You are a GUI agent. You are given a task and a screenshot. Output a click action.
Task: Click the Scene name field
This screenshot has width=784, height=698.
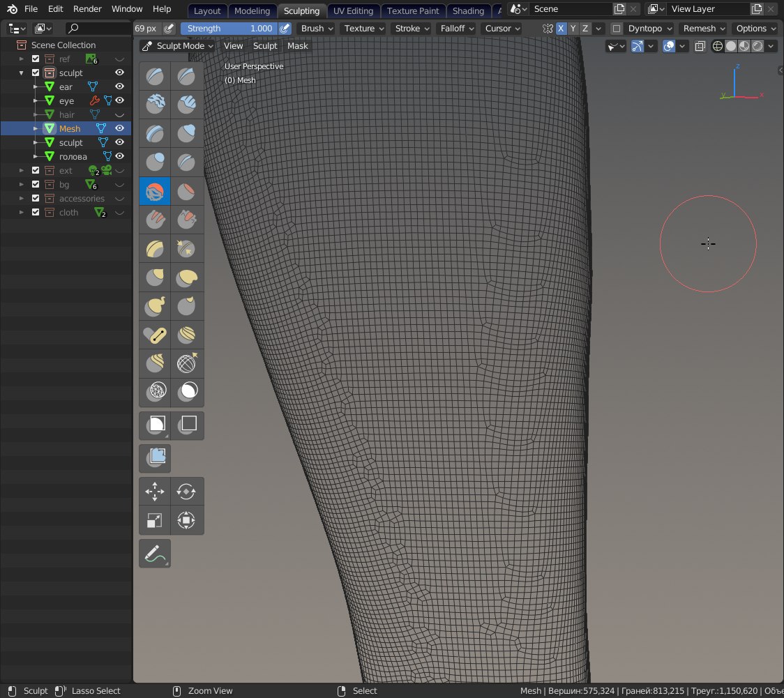pyautogui.click(x=571, y=9)
